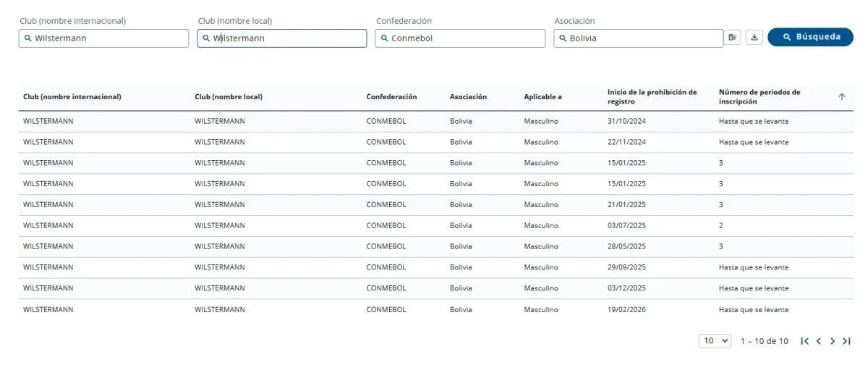The width and height of the screenshot is (868, 373).
Task: Select the row dated 31/10/2024
Action: pos(435,122)
